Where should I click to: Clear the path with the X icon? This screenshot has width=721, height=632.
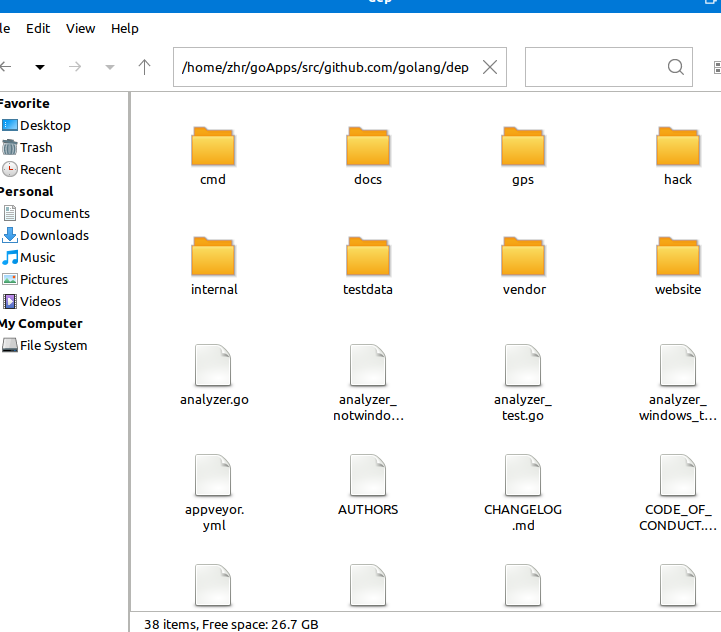click(490, 67)
